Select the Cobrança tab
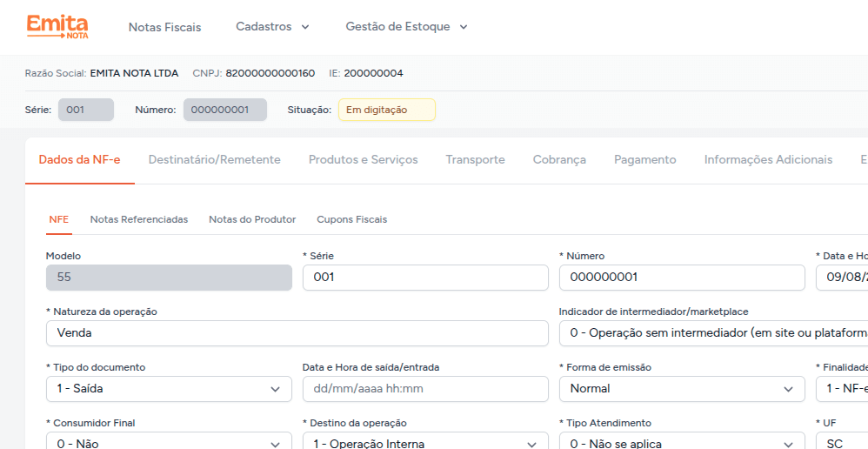Screen dimensions: 868x449 [x=558, y=160]
